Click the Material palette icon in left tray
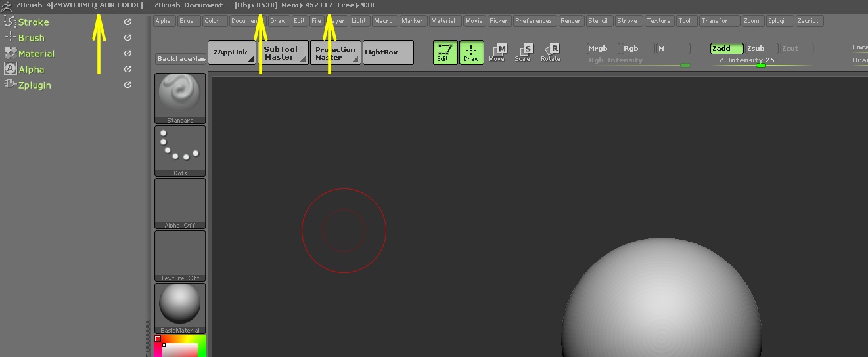The height and width of the screenshot is (357, 868). pyautogui.click(x=10, y=53)
